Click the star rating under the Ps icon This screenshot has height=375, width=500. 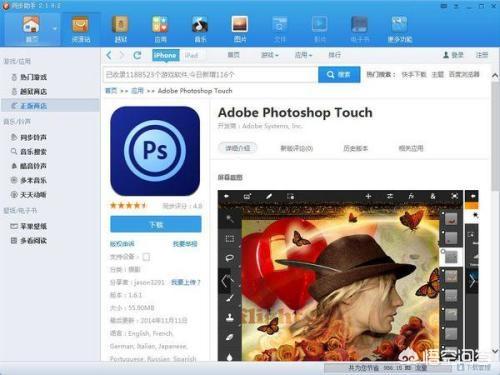pos(129,205)
